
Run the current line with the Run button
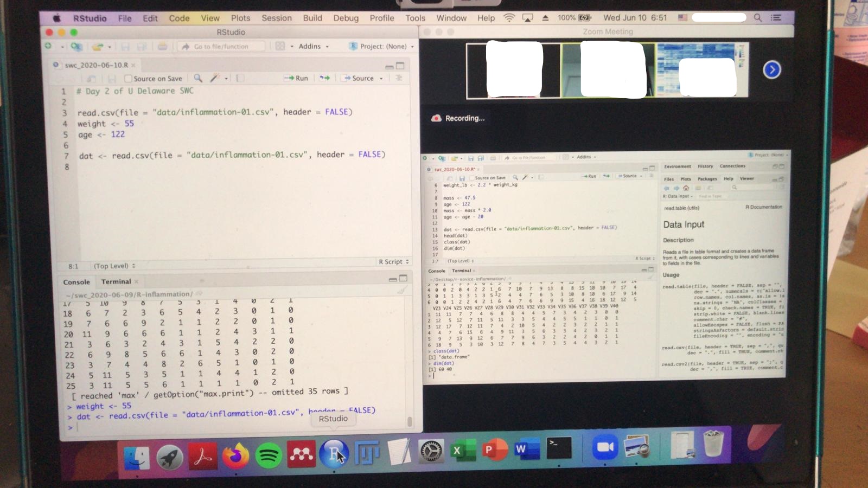(297, 78)
